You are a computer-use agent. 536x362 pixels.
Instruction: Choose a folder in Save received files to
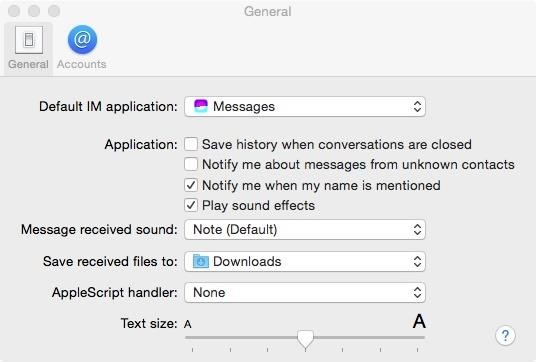305,262
